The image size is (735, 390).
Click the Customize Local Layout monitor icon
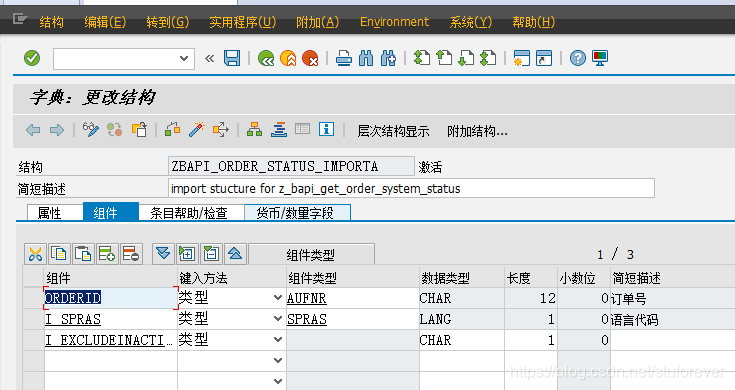600,59
